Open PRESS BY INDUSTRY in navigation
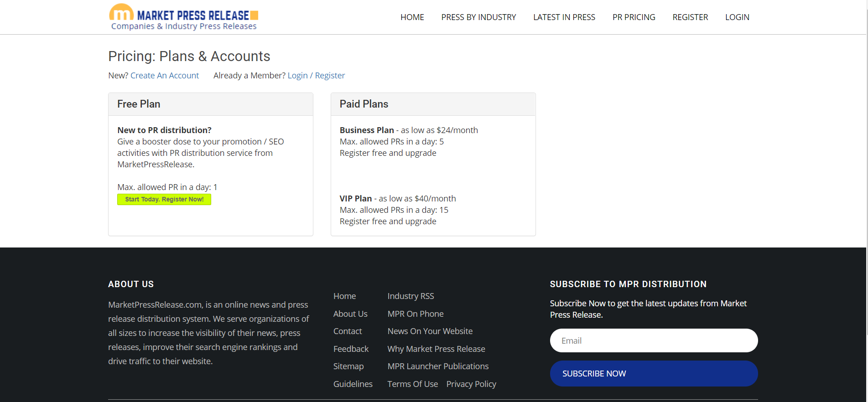868x402 pixels. coord(478,17)
